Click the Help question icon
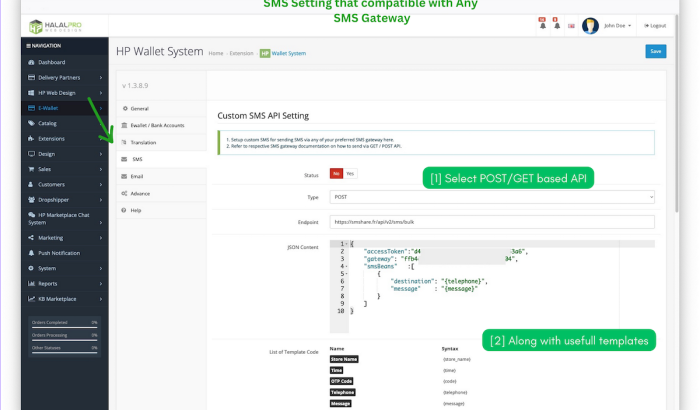Viewport: 700px width, 410px height. pos(124,210)
